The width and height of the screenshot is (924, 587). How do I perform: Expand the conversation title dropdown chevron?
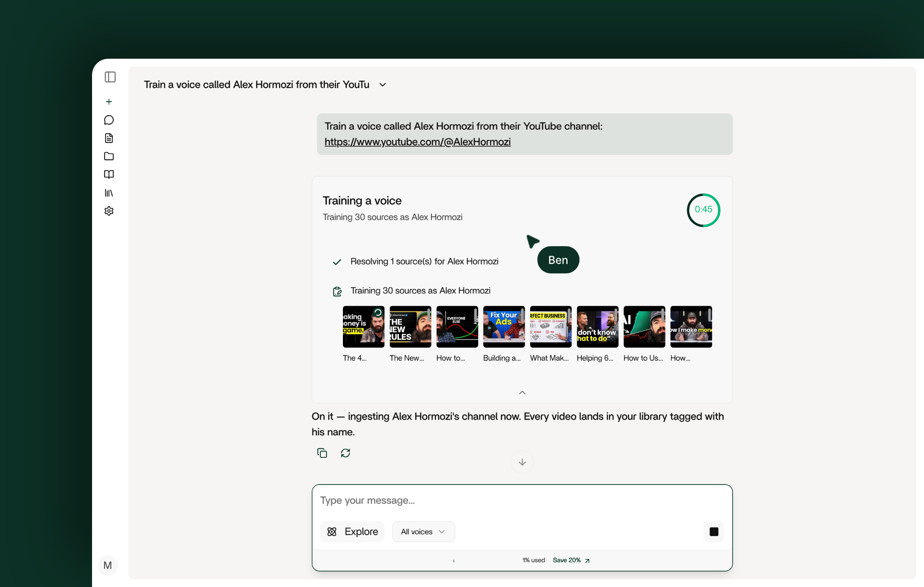383,85
